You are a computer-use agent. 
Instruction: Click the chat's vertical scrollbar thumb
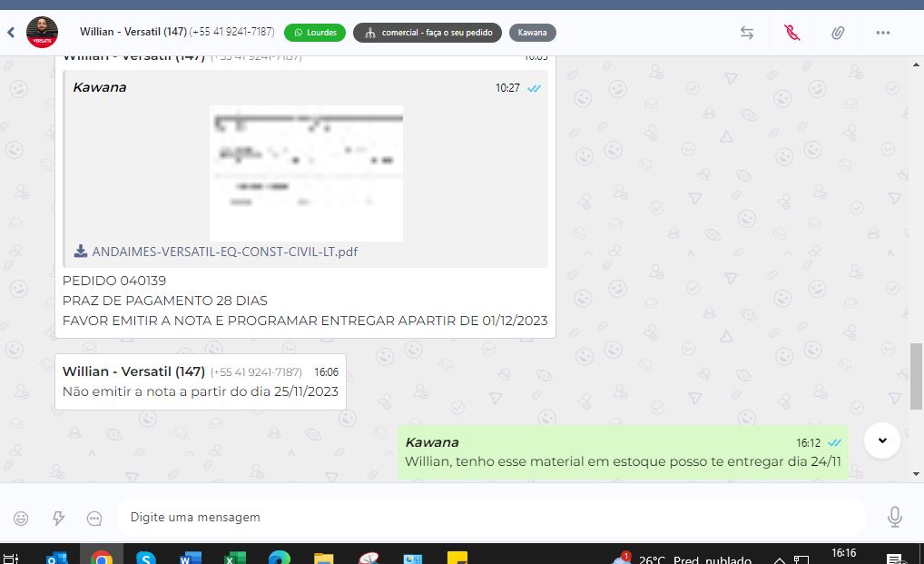917,376
